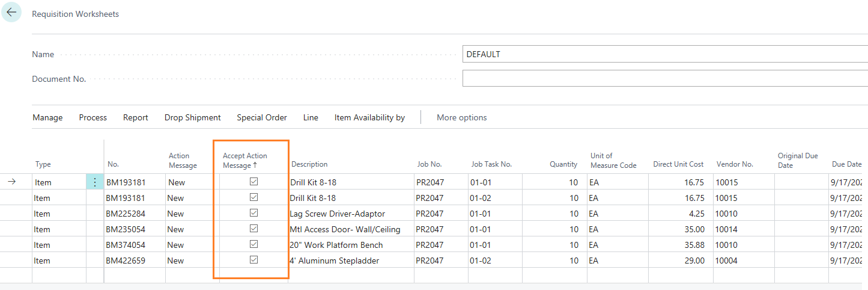Open the Manage menu
The height and width of the screenshot is (290, 868).
click(47, 118)
